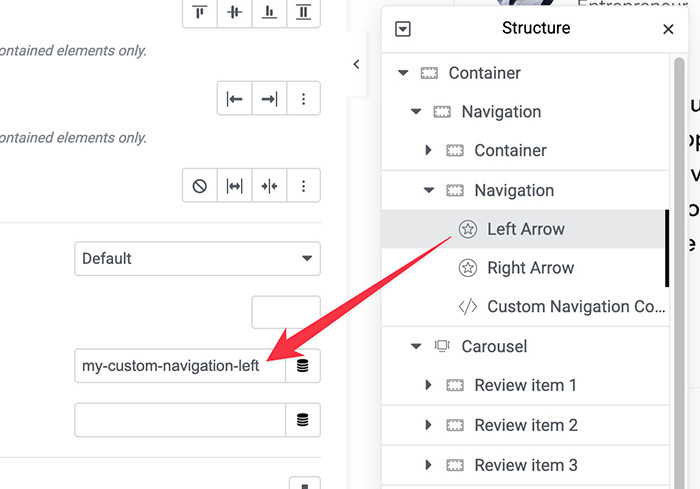Collapse the top-level Container
Image resolution: width=700 pixels, height=489 pixels.
click(403, 73)
